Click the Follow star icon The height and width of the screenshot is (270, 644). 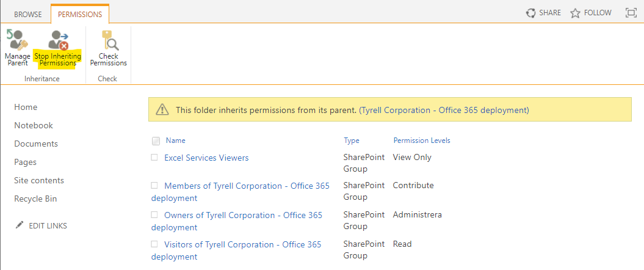[x=576, y=13]
